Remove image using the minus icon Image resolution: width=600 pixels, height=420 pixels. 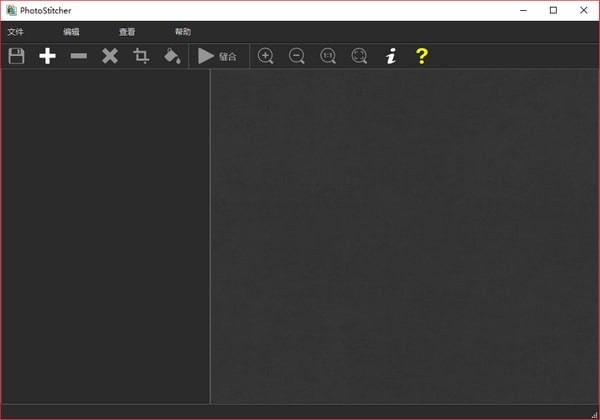tap(78, 56)
